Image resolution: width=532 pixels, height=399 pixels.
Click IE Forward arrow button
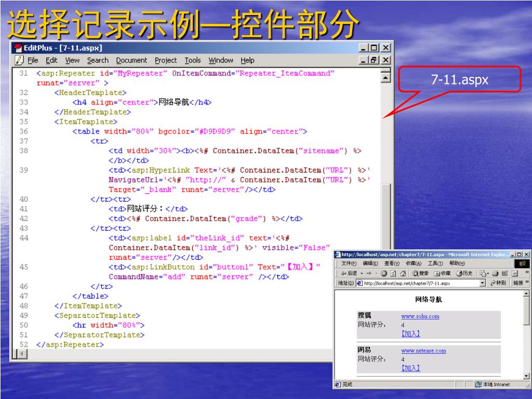coord(369,273)
